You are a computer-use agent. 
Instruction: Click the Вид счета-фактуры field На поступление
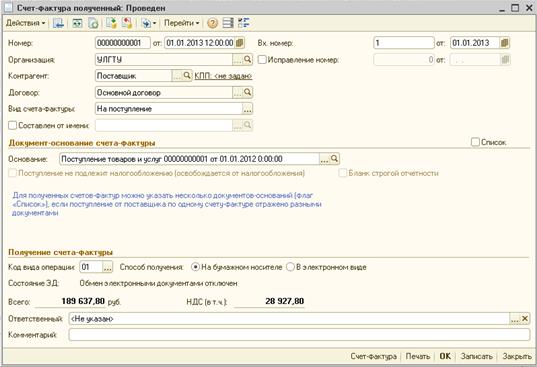point(169,109)
